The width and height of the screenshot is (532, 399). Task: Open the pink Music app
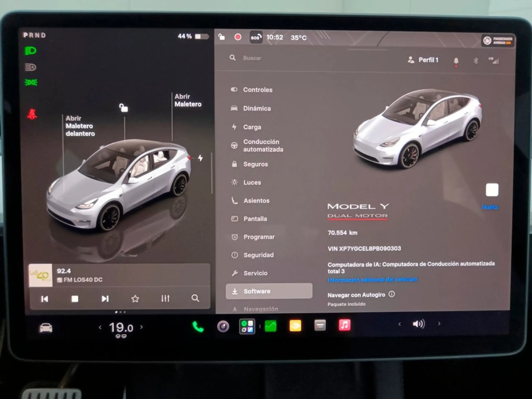click(344, 325)
